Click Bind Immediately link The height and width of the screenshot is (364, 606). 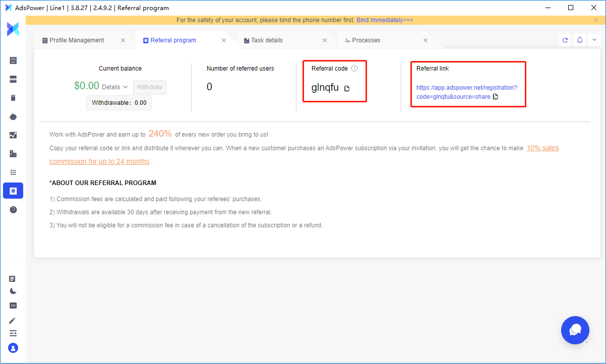[x=385, y=20]
